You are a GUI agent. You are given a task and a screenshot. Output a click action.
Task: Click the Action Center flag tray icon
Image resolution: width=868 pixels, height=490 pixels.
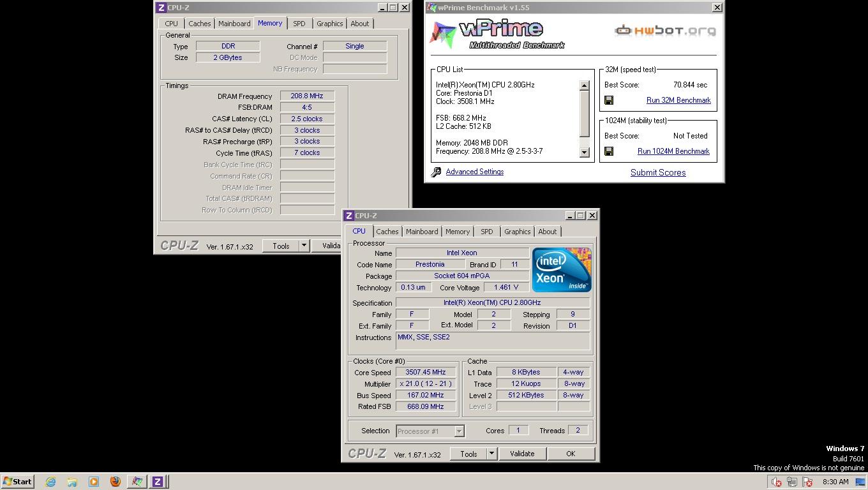tap(807, 482)
